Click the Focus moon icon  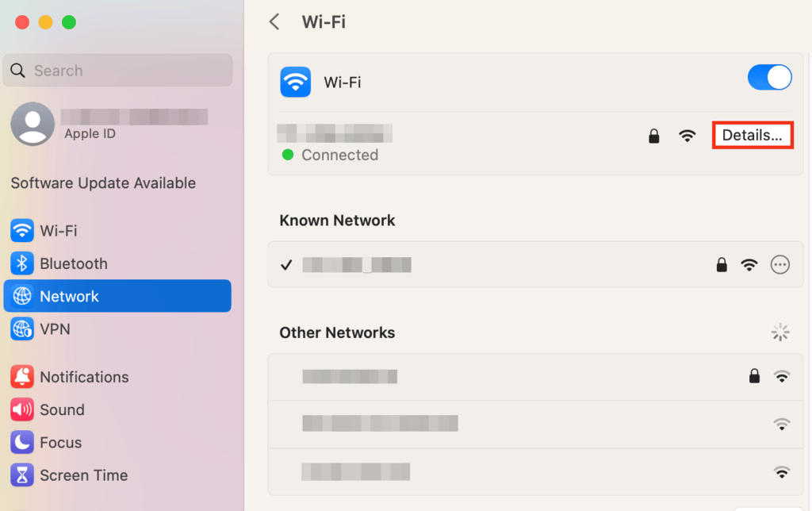(x=22, y=442)
